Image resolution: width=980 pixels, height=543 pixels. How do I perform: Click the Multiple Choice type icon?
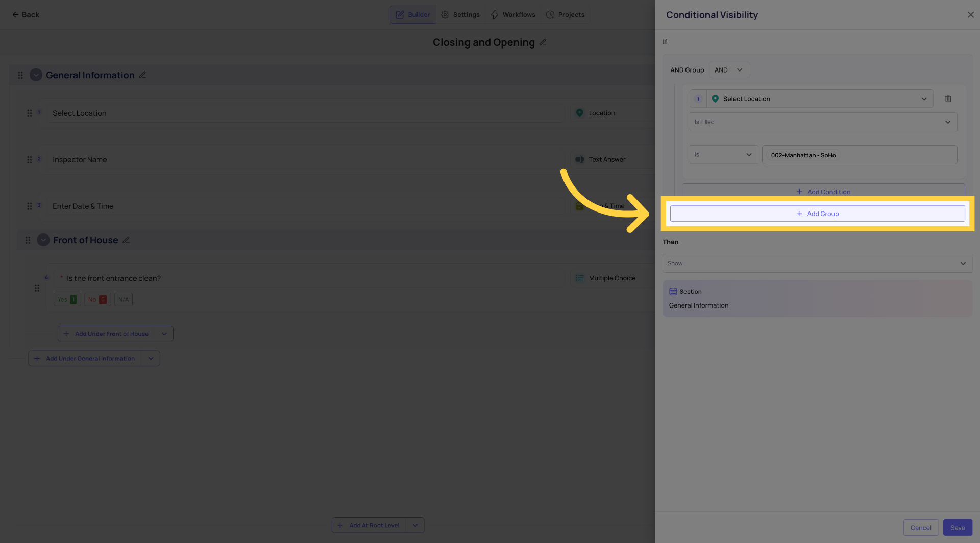580,278
